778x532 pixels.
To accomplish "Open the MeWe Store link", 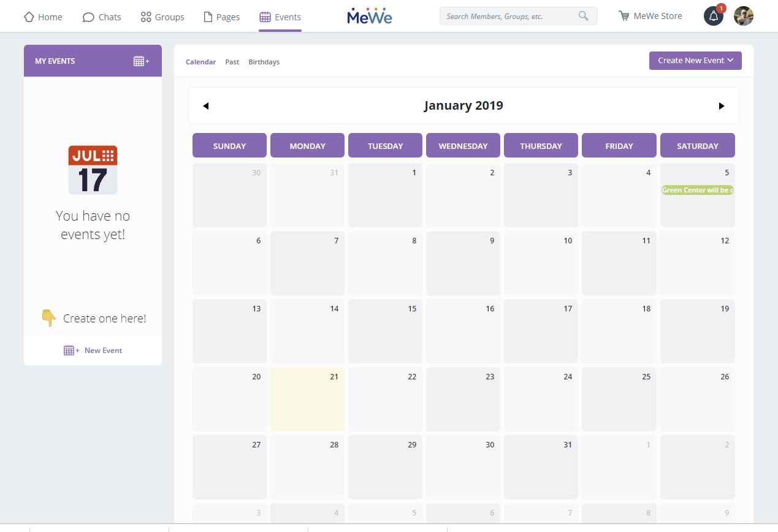I will click(x=650, y=16).
